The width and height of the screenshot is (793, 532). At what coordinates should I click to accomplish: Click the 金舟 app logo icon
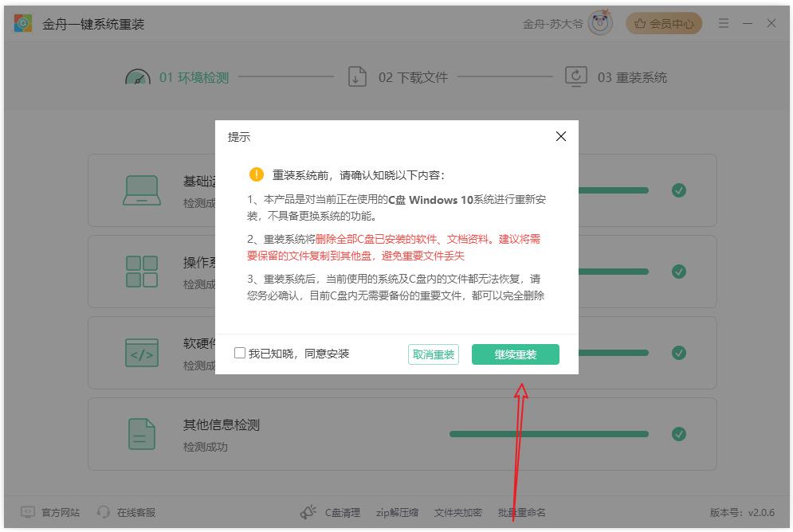pos(22,24)
